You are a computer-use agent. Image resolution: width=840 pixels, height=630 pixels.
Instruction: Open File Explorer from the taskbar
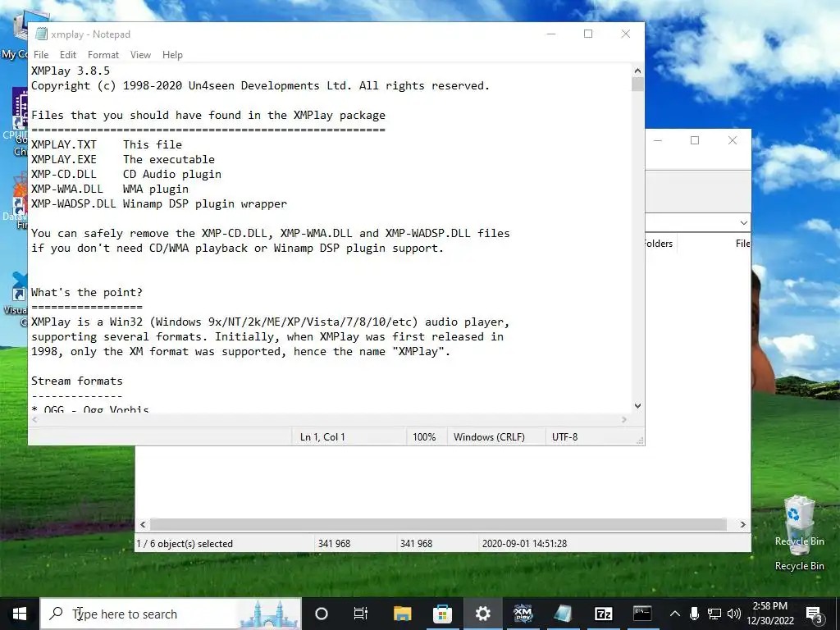click(402, 614)
